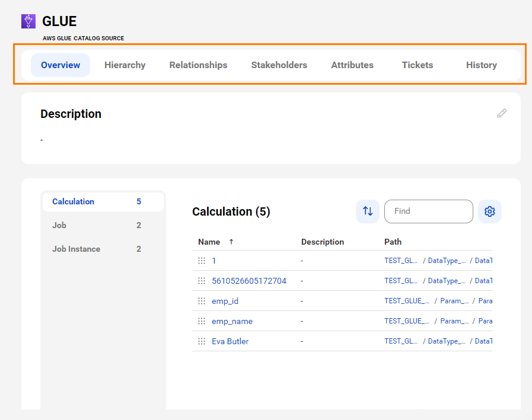The width and height of the screenshot is (532, 420).
Task: Open the 5610526605172704 calculation link
Action: tap(249, 281)
